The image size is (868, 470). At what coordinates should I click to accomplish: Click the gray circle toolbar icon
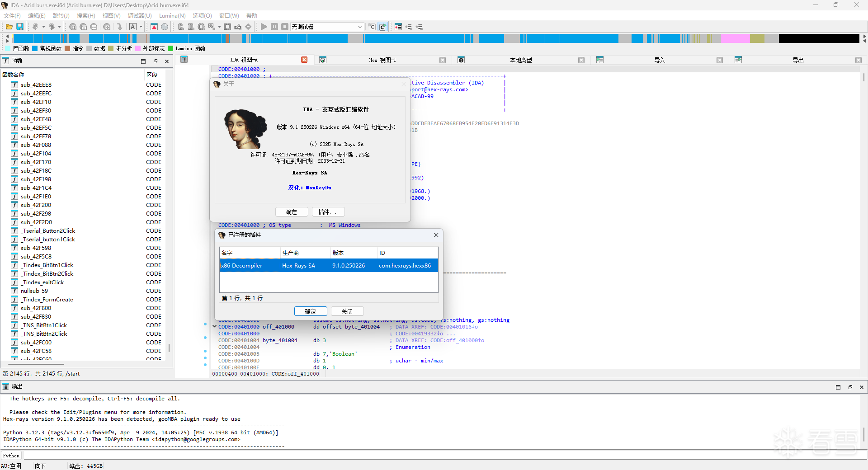165,27
